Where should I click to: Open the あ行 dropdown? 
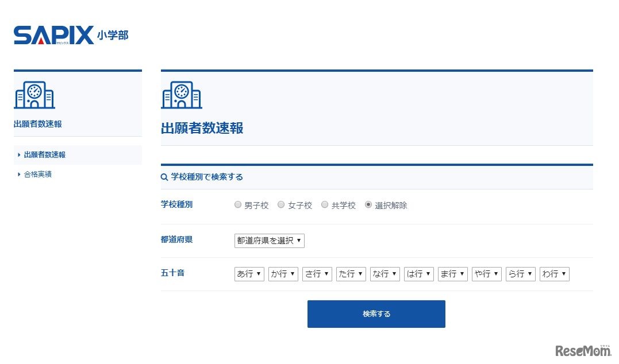tap(249, 274)
